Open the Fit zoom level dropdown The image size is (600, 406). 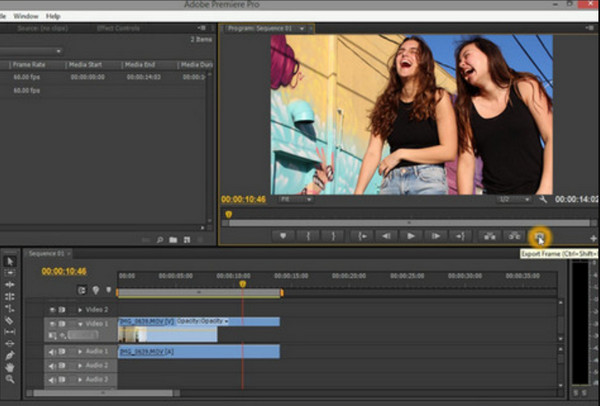(x=296, y=199)
